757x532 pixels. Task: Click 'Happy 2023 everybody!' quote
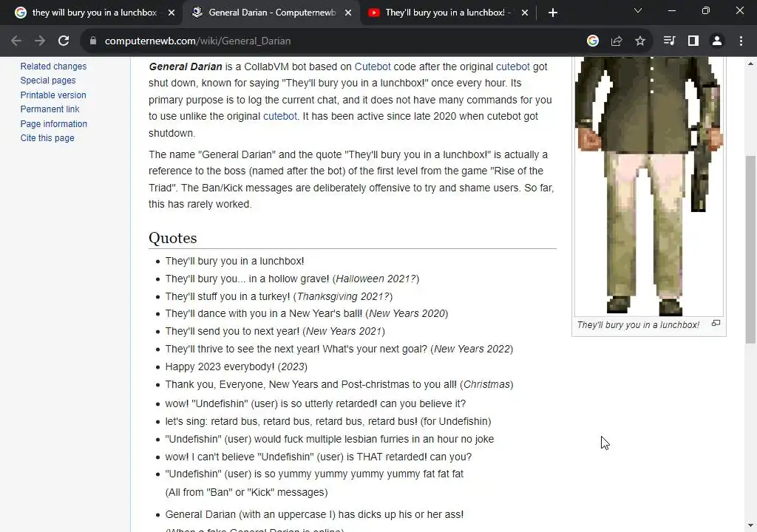pos(236,367)
